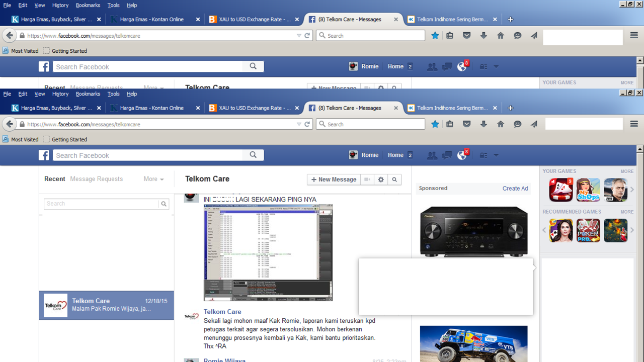Show previous Recommended Games with left arrow
Screen dimensions: 644x362
[x=544, y=230]
